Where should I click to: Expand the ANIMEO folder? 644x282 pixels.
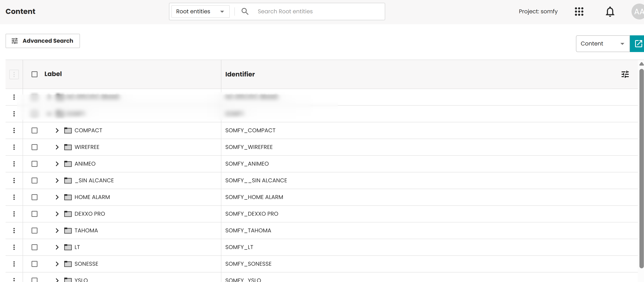coord(57,164)
